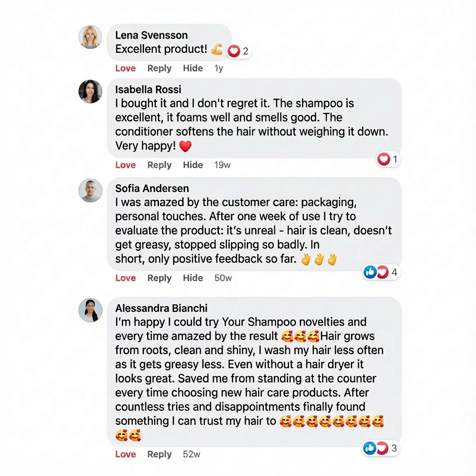Toggle Love on Alessandra Bianchi's comment
Viewport: 476px width, 476px height.
click(x=126, y=454)
